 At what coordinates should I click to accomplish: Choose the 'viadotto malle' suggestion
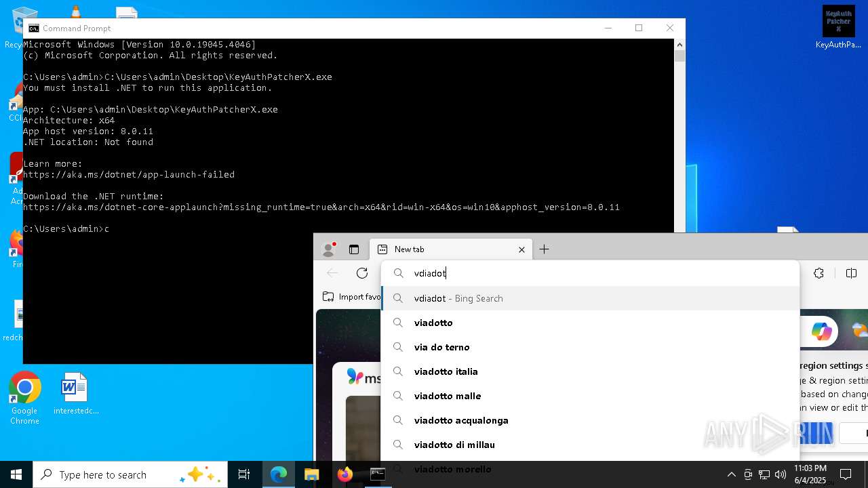tap(590, 396)
